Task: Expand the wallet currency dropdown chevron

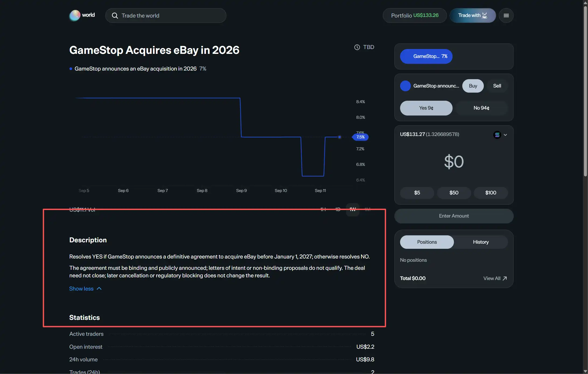Action: point(505,135)
